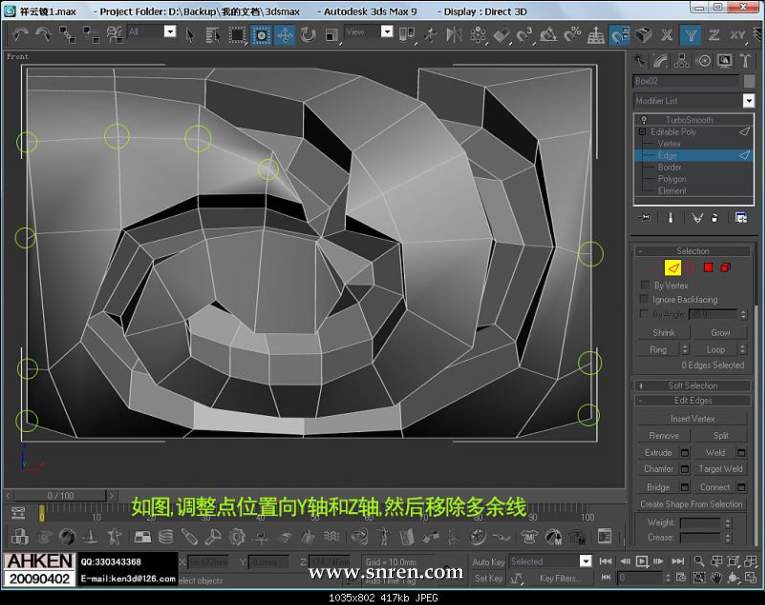Open the object color swatch beside Box02
The image size is (765, 605).
pyautogui.click(x=748, y=81)
